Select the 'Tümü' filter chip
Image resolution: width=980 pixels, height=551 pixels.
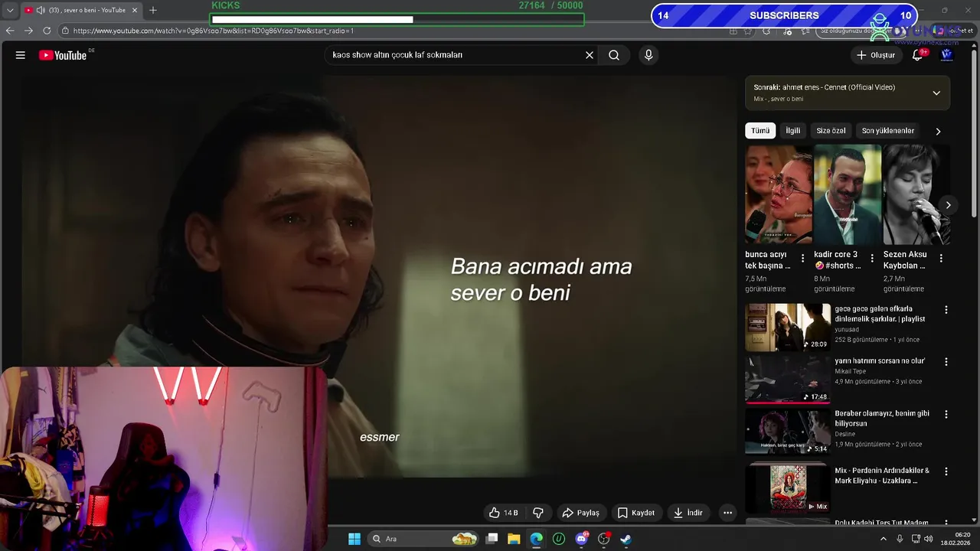[760, 131]
